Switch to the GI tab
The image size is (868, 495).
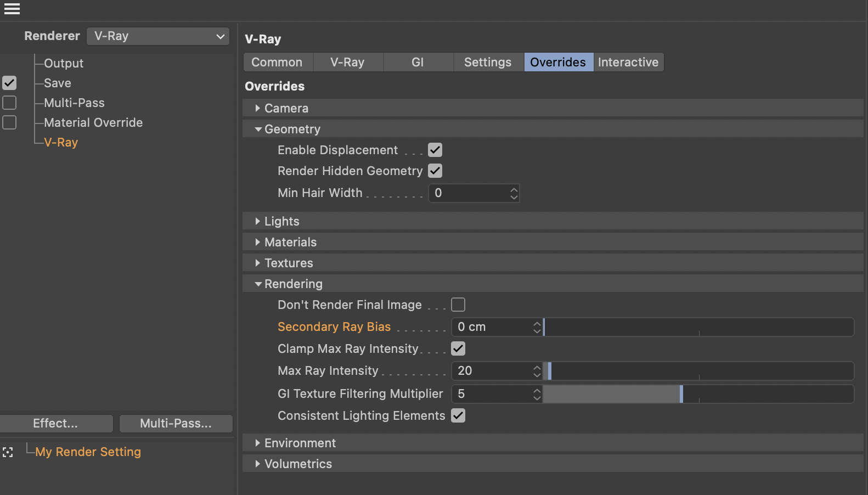[x=418, y=63]
